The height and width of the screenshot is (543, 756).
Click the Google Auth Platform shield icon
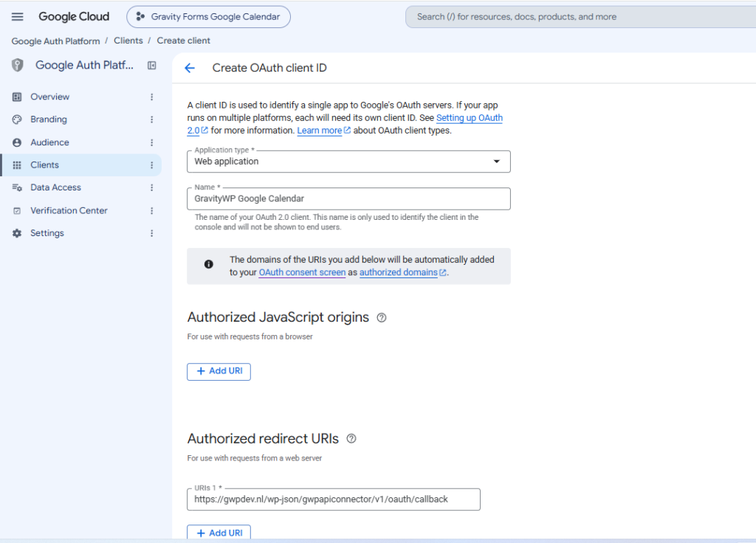pyautogui.click(x=18, y=65)
